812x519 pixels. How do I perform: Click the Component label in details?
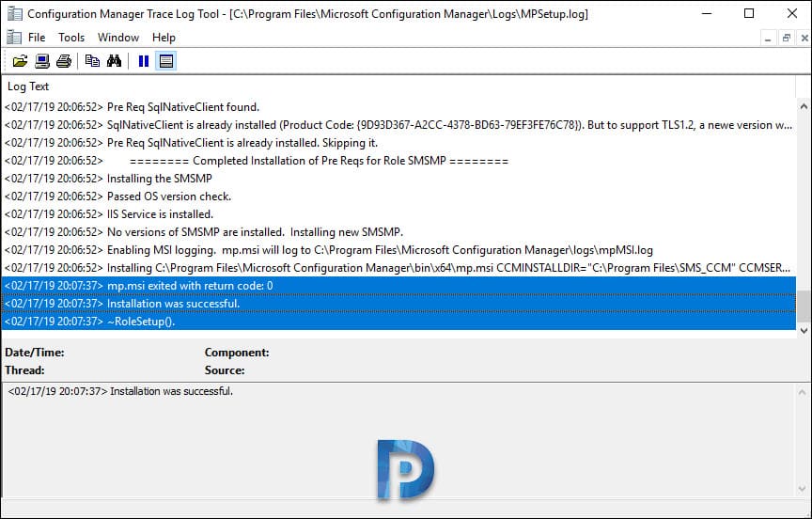pos(237,353)
